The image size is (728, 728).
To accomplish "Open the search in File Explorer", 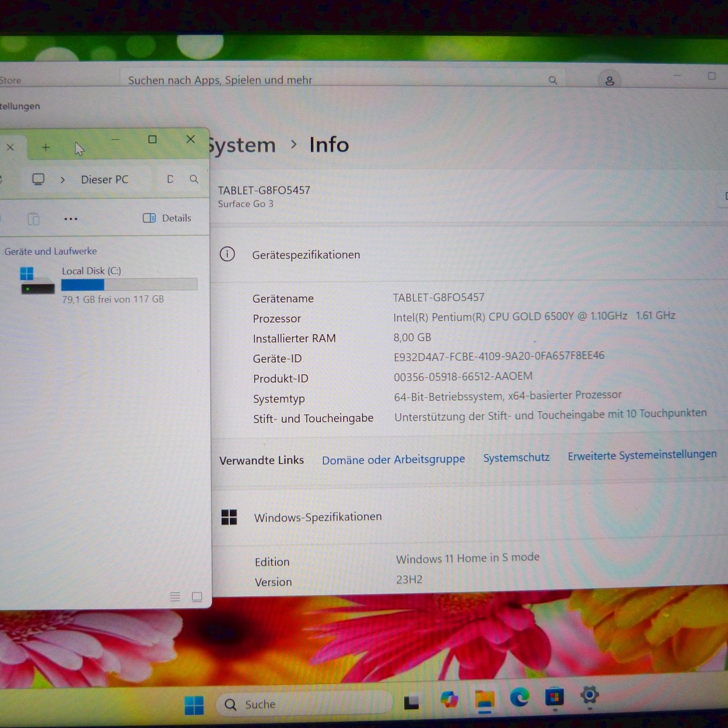I will (194, 179).
